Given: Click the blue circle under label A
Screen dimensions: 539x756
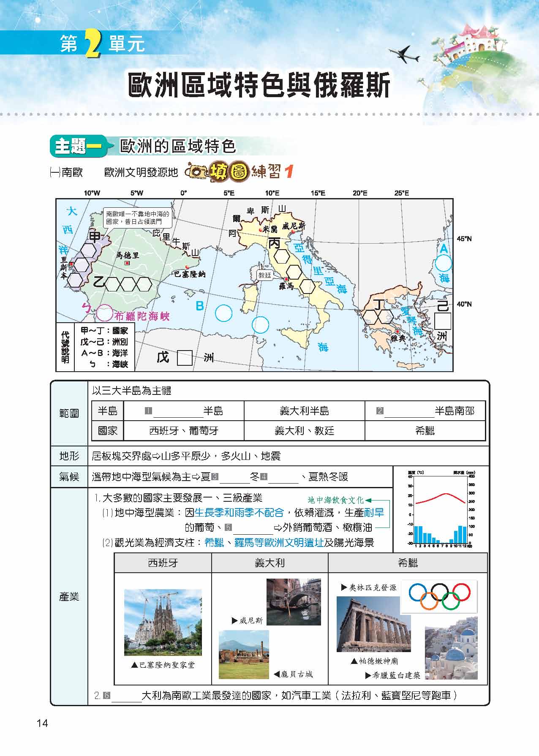Looking at the screenshot, I should [443, 264].
